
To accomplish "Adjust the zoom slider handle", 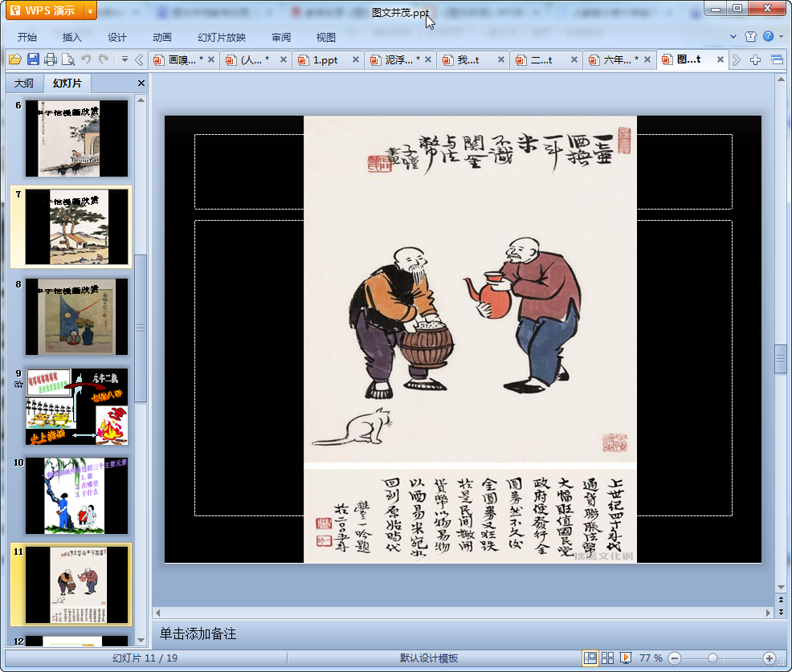I will click(x=712, y=658).
